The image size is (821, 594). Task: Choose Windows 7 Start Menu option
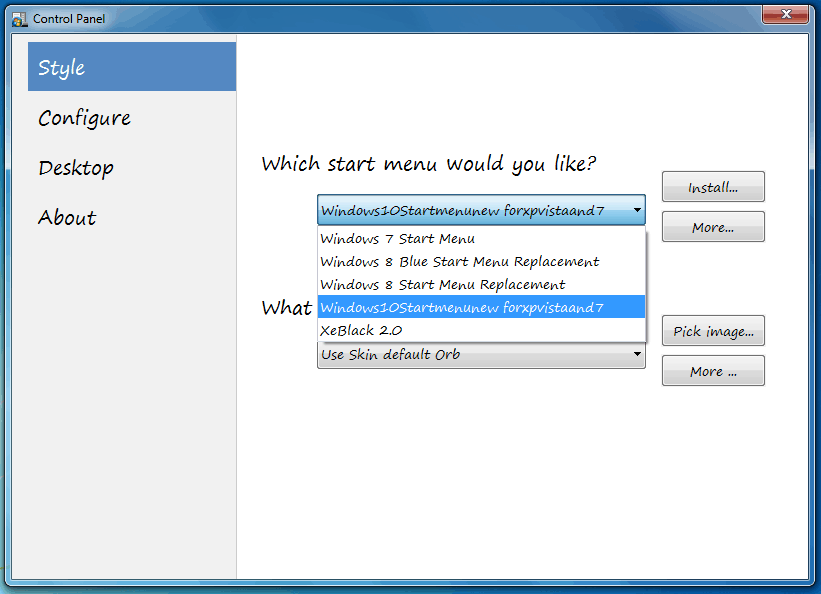(481, 238)
